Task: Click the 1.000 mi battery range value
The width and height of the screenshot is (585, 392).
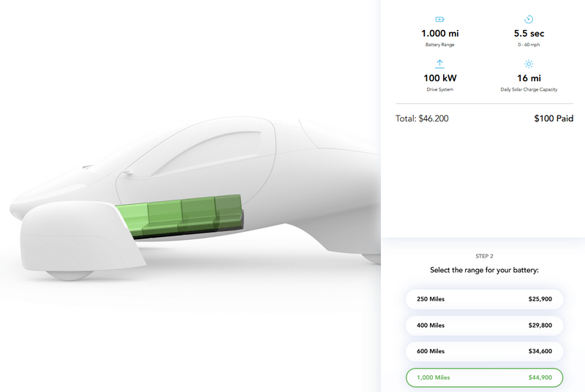Action: (440, 34)
